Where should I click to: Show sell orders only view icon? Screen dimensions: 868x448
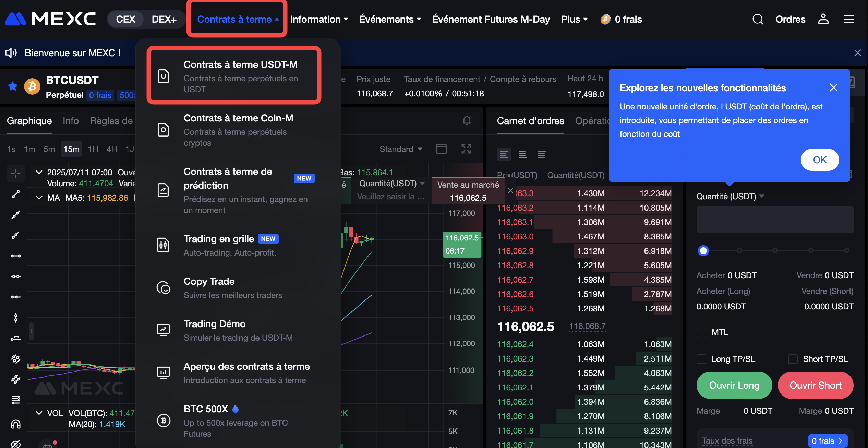[x=542, y=154]
